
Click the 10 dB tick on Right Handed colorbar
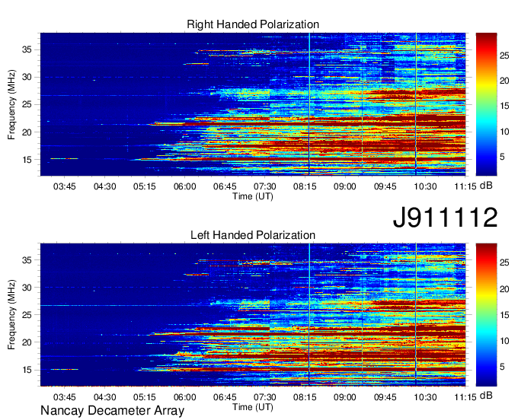[x=504, y=132]
